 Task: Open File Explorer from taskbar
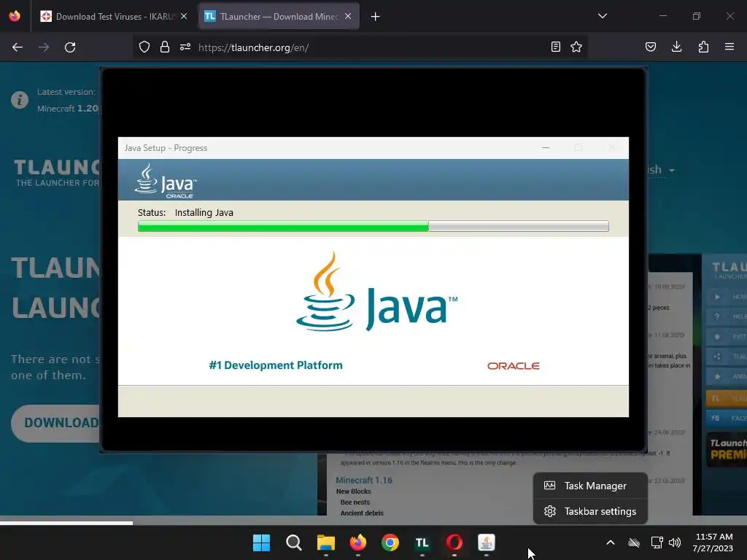tap(326, 542)
